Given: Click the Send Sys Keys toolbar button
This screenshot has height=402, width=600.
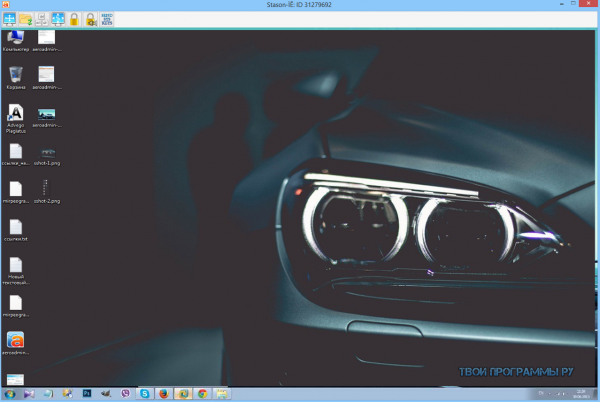Looking at the screenshot, I should tap(107, 19).
